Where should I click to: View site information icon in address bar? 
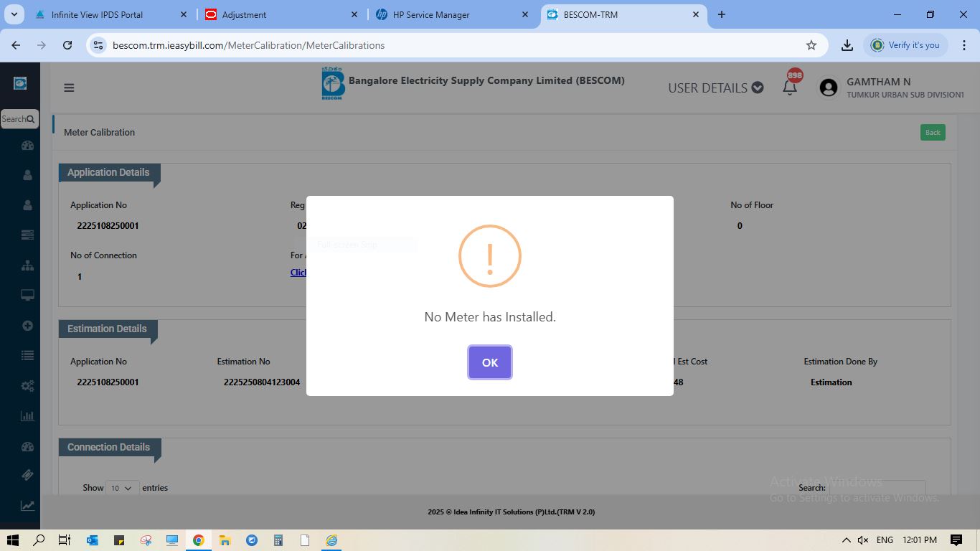coord(98,45)
